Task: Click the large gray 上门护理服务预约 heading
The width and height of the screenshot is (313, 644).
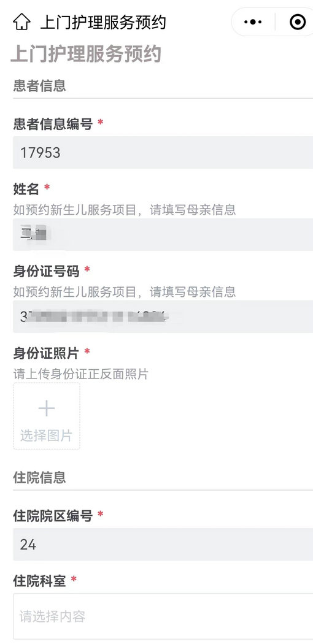Action: click(86, 54)
